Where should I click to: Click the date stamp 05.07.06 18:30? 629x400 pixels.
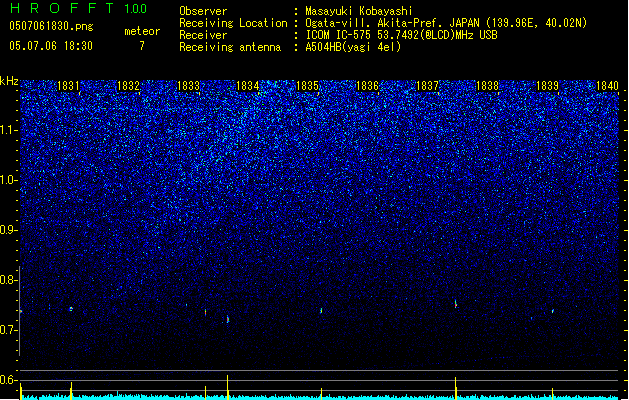pyautogui.click(x=51, y=46)
